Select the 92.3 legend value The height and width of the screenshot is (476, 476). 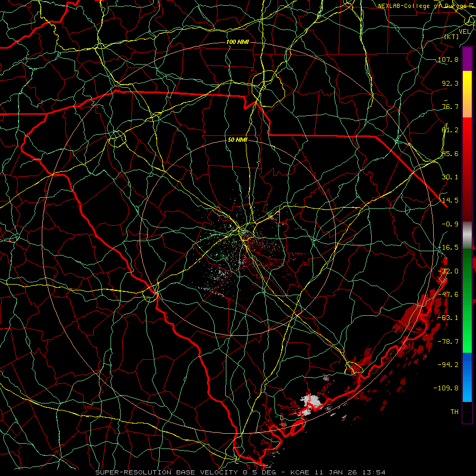(450, 83)
